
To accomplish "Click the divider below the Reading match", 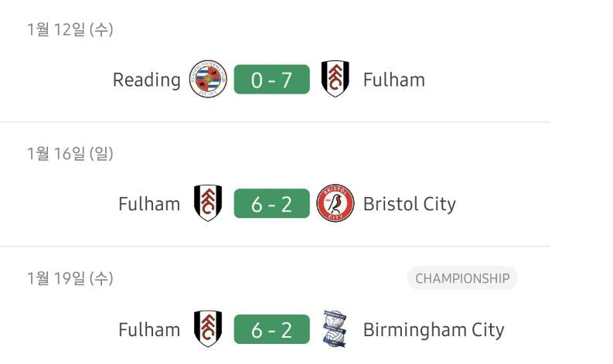I will [x=275, y=122].
